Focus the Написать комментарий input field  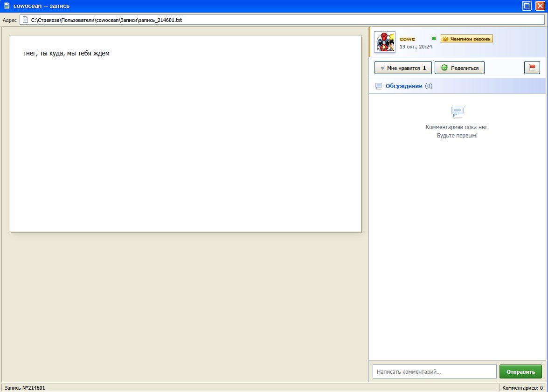(x=434, y=372)
